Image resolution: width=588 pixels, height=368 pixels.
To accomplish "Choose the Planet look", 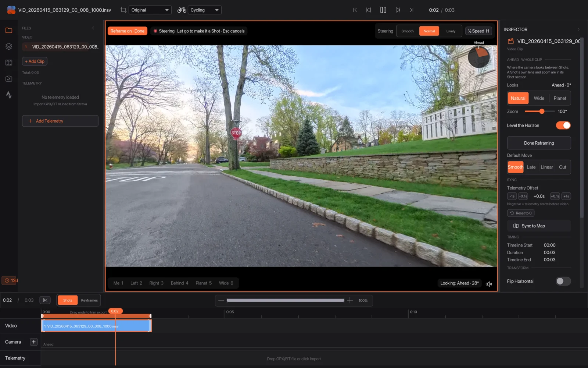I will (560, 98).
